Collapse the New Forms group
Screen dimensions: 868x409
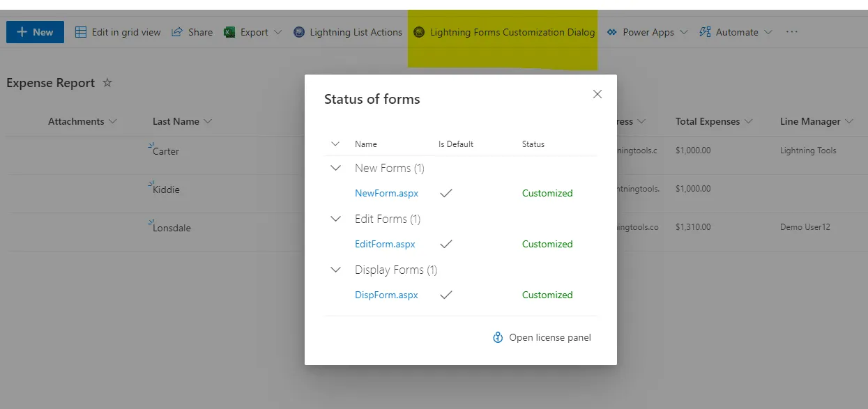pyautogui.click(x=335, y=168)
